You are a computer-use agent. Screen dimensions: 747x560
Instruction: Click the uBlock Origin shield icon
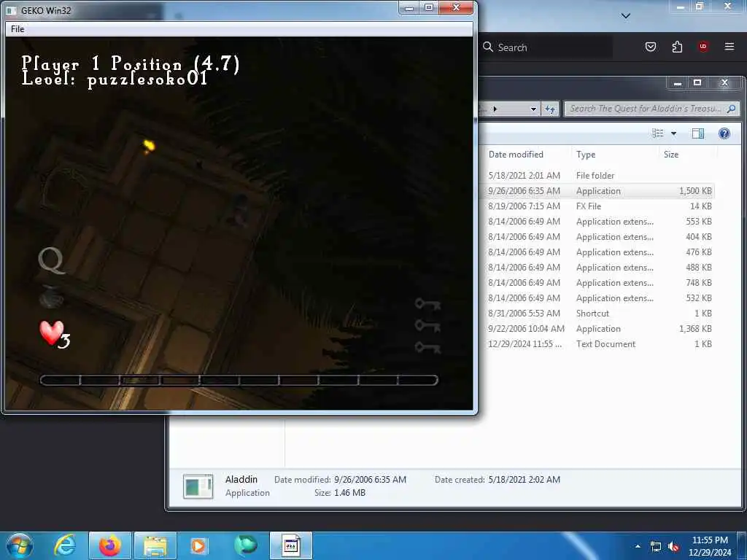point(703,47)
